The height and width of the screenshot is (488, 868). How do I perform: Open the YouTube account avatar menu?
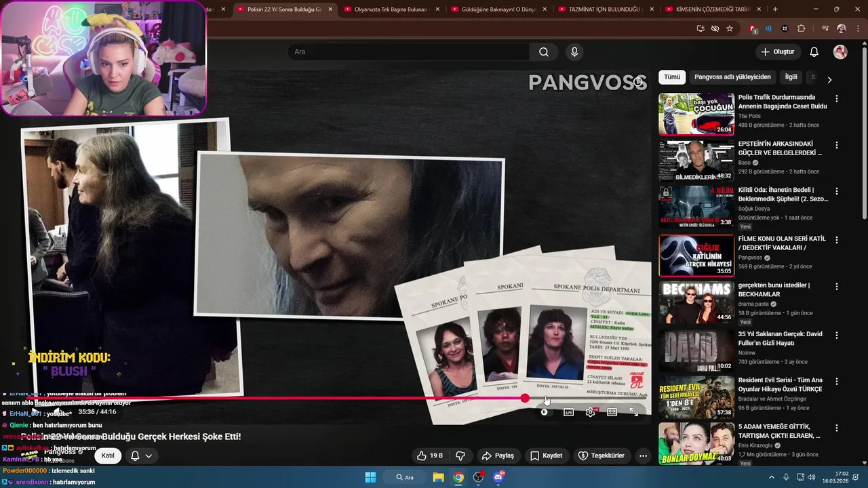840,52
